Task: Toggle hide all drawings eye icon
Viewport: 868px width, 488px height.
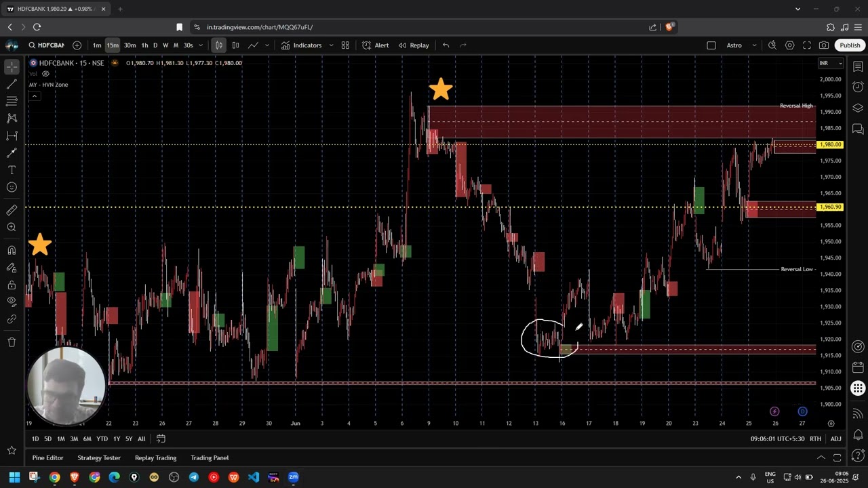Action: (12, 302)
